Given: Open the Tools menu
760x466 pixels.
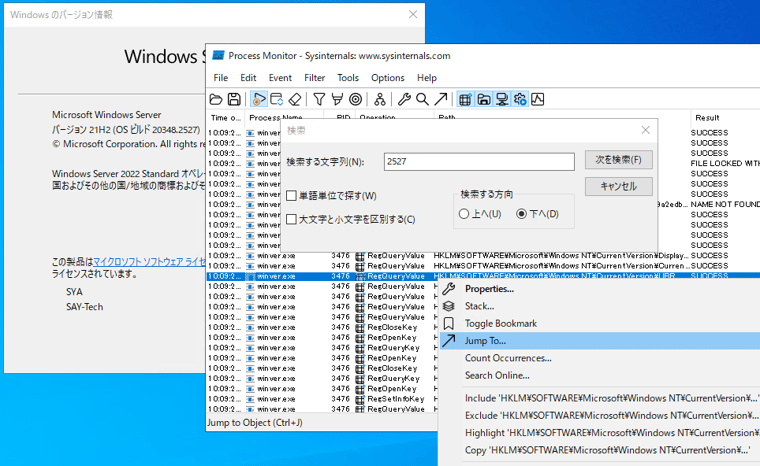Looking at the screenshot, I should pos(348,78).
